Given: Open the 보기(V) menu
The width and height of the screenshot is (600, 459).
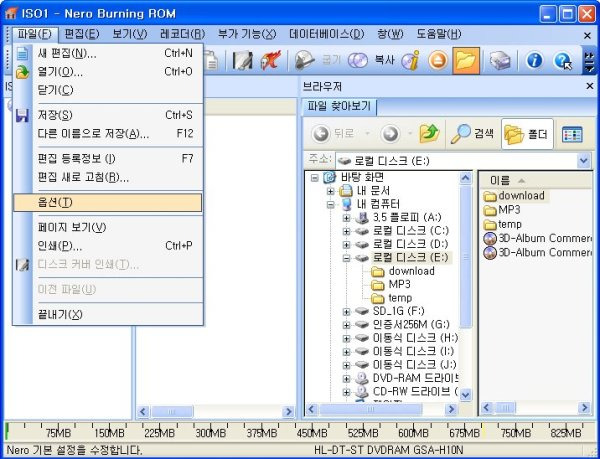Looking at the screenshot, I should coord(130,34).
